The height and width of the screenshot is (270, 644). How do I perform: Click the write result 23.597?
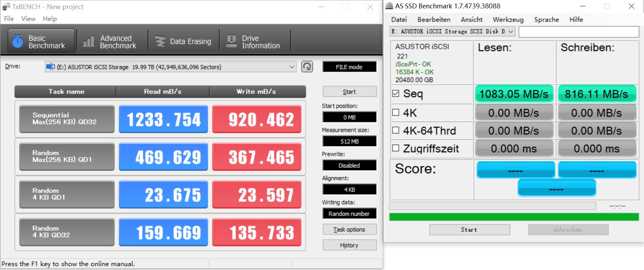[x=257, y=195]
